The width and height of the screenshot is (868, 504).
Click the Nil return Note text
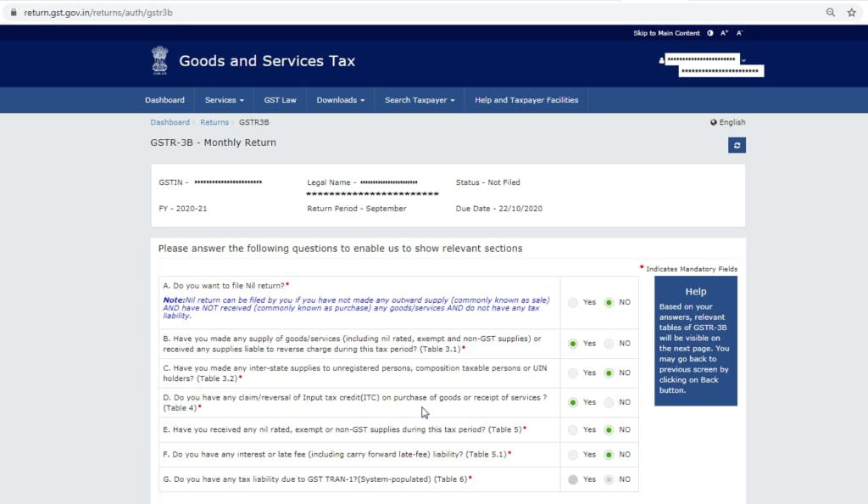tap(356, 308)
